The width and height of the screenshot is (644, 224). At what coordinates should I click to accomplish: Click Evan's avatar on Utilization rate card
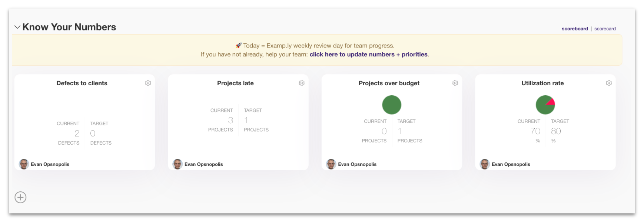coord(485,164)
